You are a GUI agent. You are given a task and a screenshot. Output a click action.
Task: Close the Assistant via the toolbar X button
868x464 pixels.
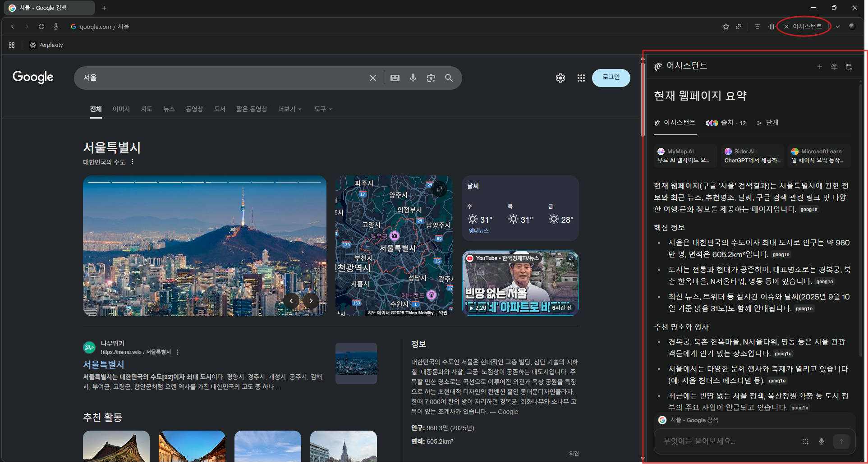tap(786, 27)
